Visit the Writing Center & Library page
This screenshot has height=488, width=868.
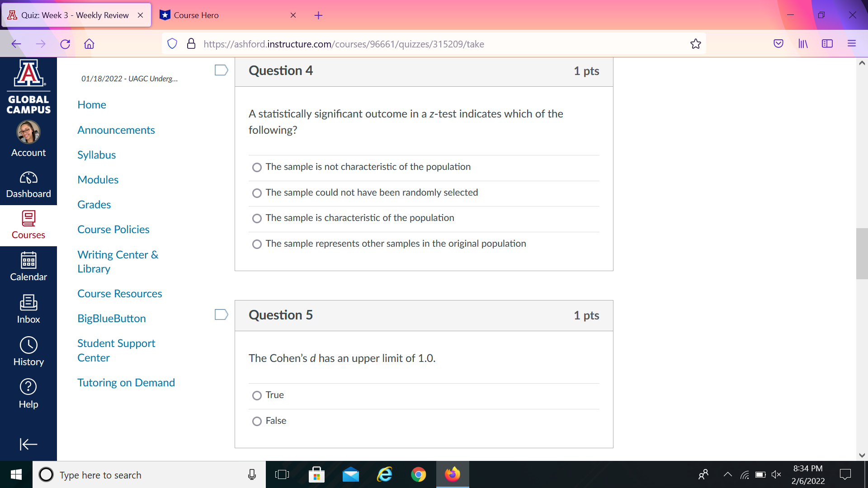[x=118, y=262]
